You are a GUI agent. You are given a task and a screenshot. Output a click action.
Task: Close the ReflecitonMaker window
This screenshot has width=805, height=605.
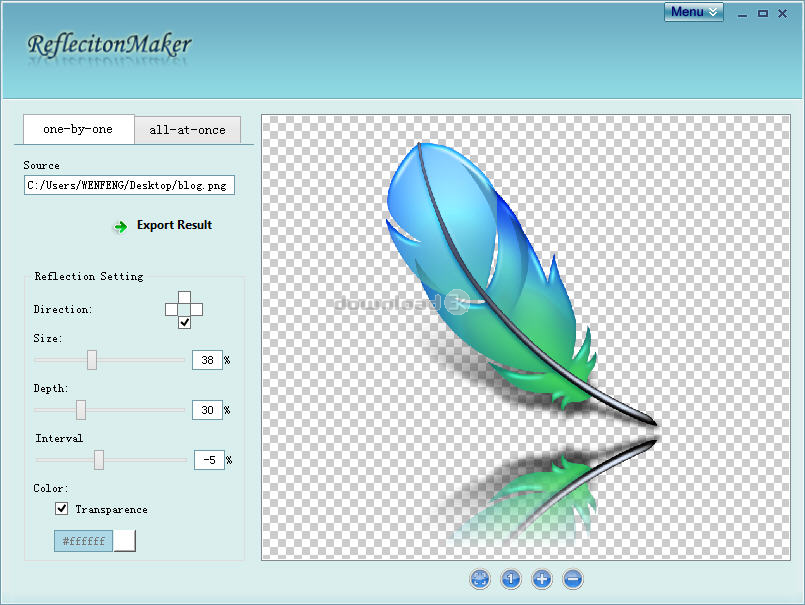pyautogui.click(x=782, y=13)
